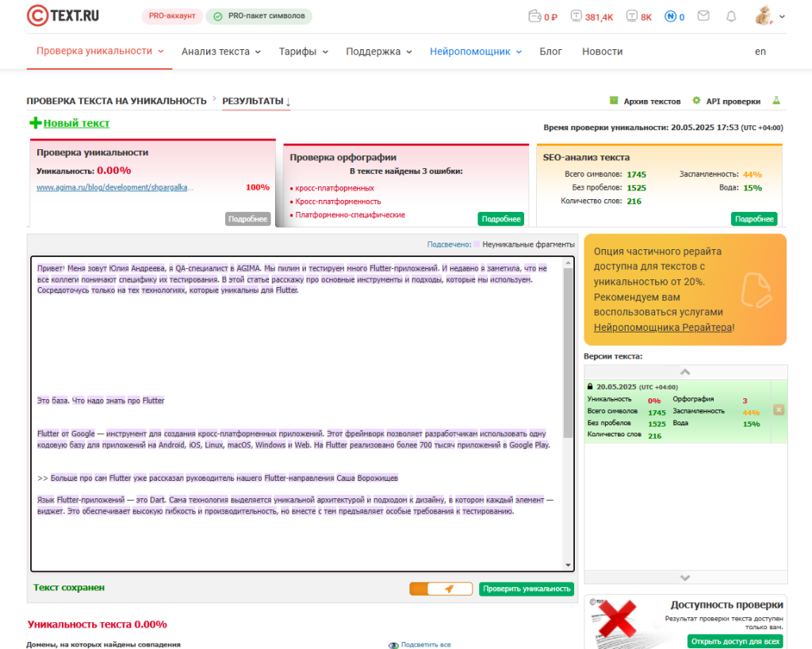Expand the 'Проверка уникальности' menu
Image resolution: width=812 pixels, height=649 pixels.
click(x=100, y=51)
